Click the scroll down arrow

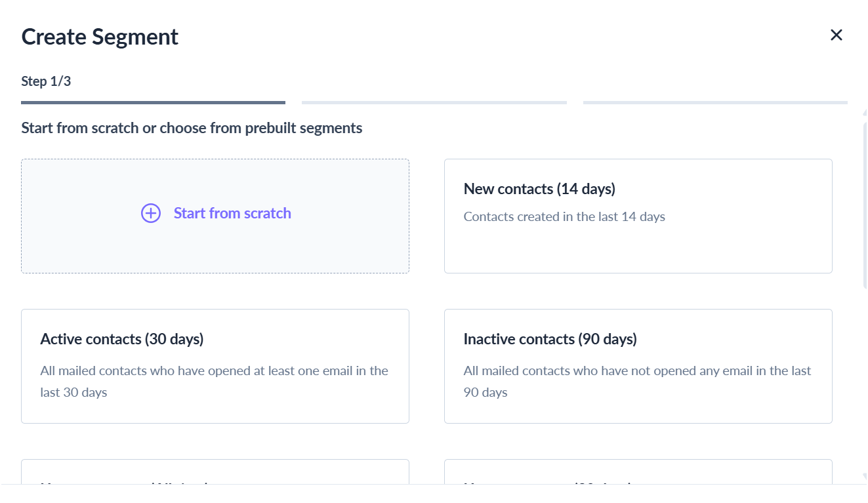tap(865, 477)
